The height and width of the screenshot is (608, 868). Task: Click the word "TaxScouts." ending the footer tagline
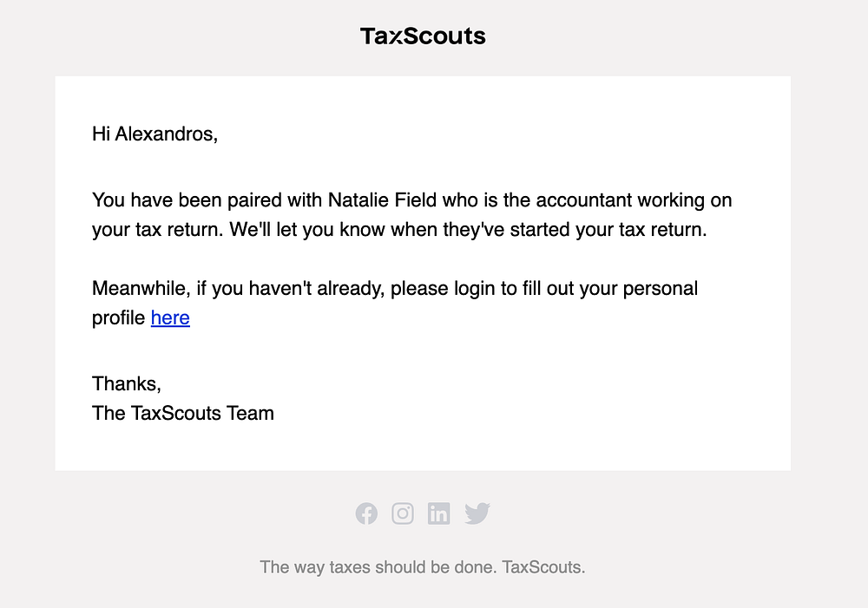coord(544,567)
